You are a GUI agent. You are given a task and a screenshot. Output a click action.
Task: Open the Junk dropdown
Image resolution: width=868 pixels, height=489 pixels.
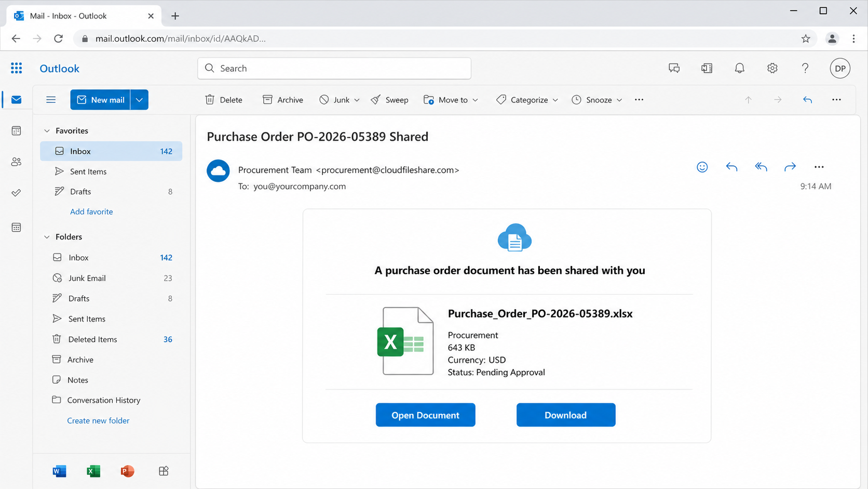tap(340, 100)
